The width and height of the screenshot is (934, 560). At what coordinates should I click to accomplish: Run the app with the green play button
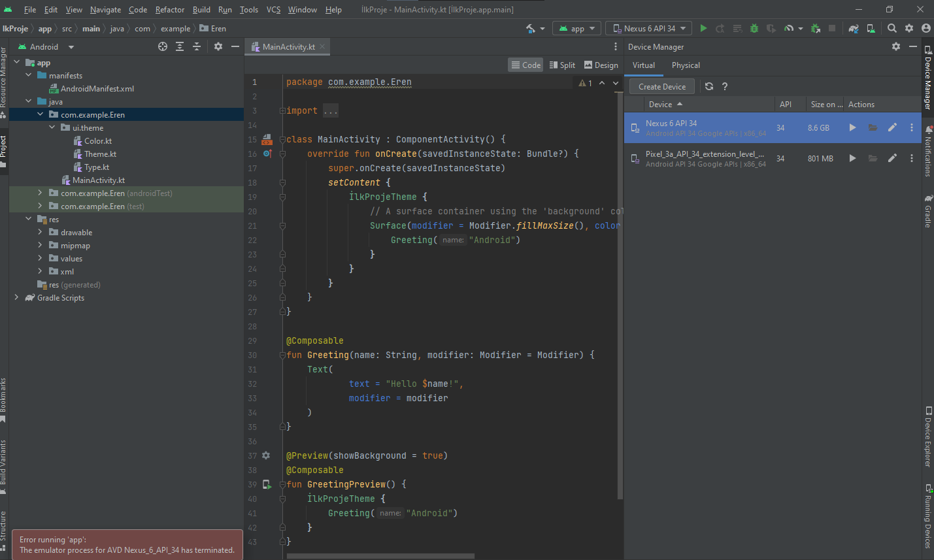click(703, 28)
